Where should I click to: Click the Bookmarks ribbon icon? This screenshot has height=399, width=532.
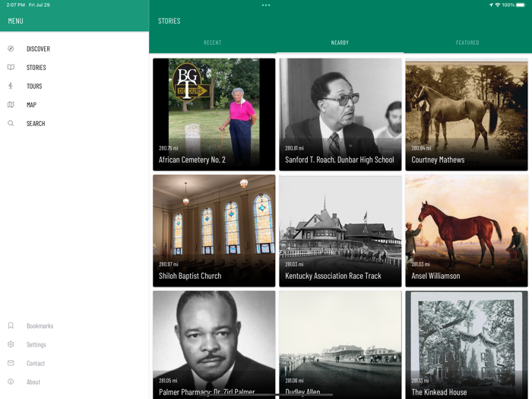coord(11,326)
